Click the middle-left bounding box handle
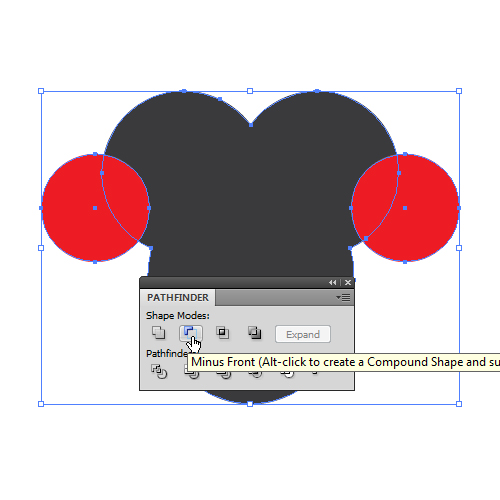The height and width of the screenshot is (500, 500). pyautogui.click(x=41, y=248)
